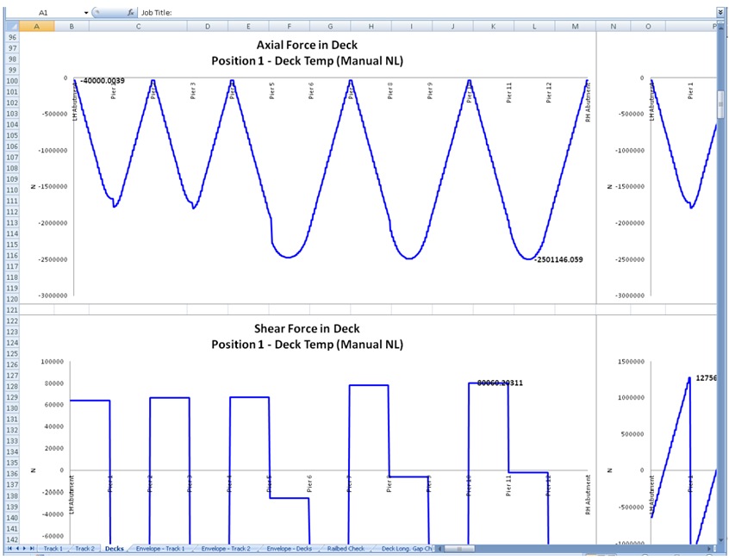Select the Axial Force in Deck chart title
Screen dimensions: 729x560
click(307, 45)
